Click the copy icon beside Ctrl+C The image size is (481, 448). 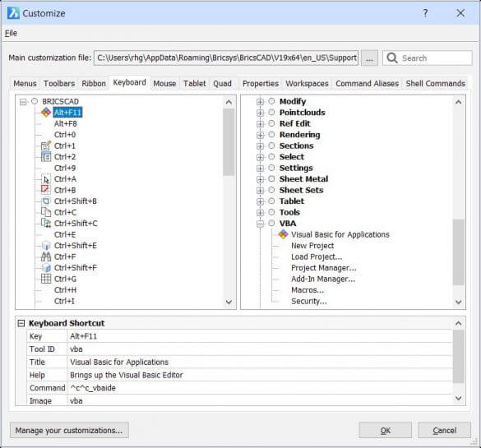click(x=46, y=212)
